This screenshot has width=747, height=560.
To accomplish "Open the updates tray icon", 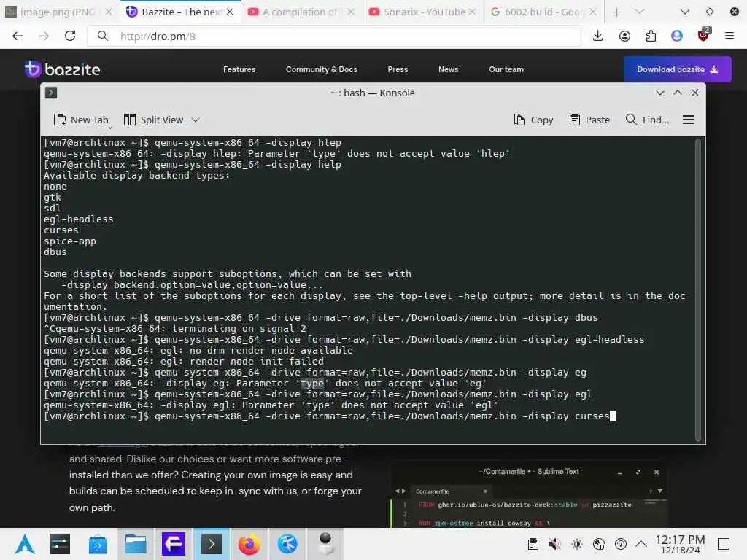I will pyautogui.click(x=621, y=544).
